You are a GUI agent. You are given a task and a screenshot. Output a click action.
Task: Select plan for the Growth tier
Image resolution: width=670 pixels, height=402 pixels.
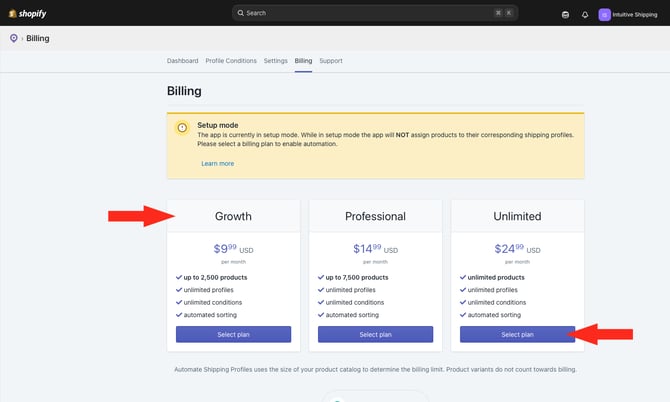point(233,334)
